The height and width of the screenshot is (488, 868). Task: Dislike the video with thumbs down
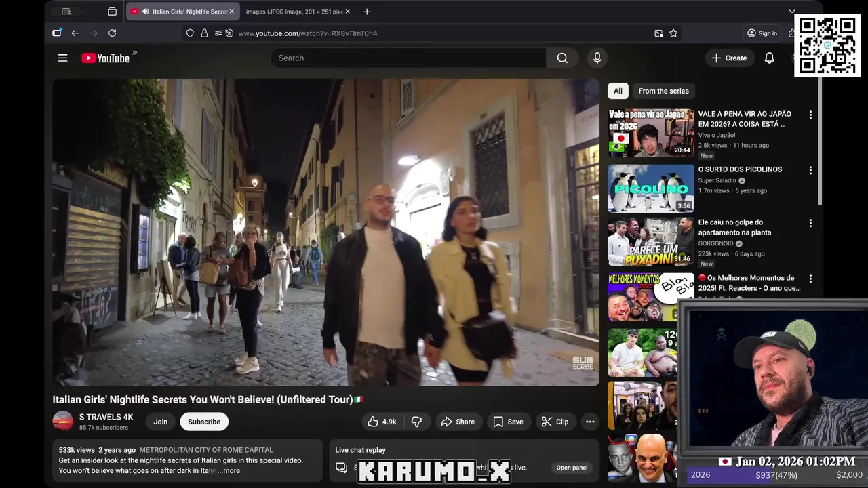[x=416, y=422]
